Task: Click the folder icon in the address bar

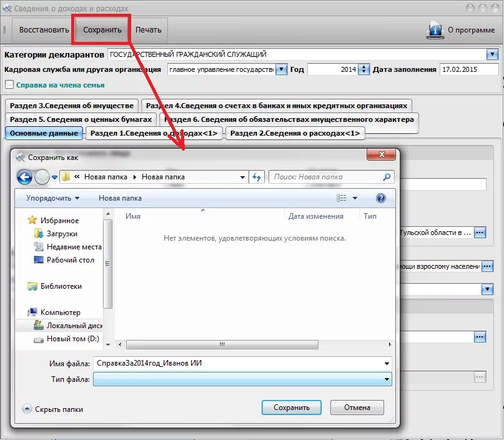Action: click(x=66, y=177)
